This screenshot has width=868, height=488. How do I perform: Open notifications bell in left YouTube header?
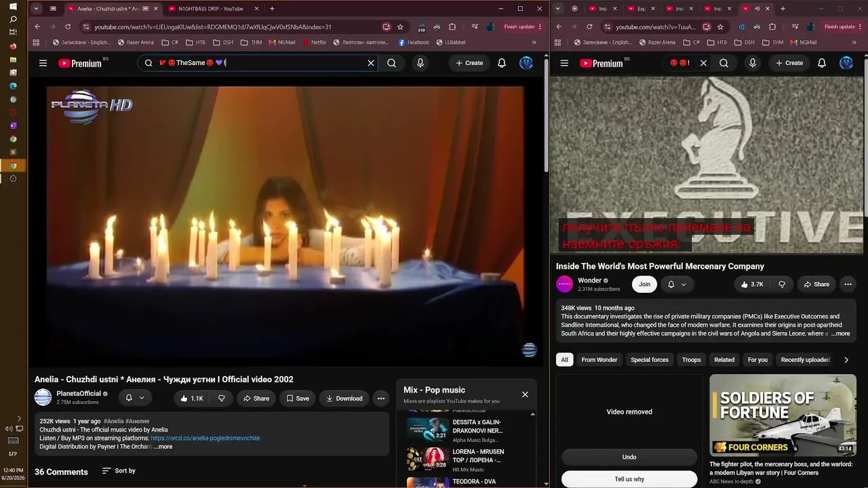point(502,63)
